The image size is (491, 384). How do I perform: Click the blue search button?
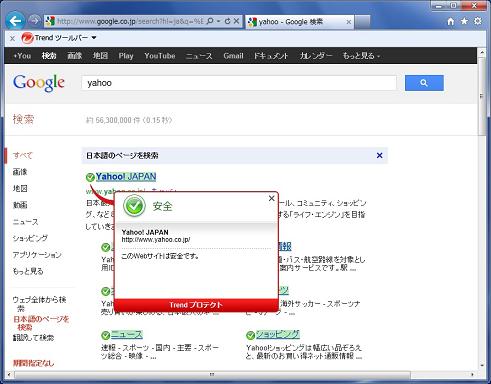click(x=424, y=83)
